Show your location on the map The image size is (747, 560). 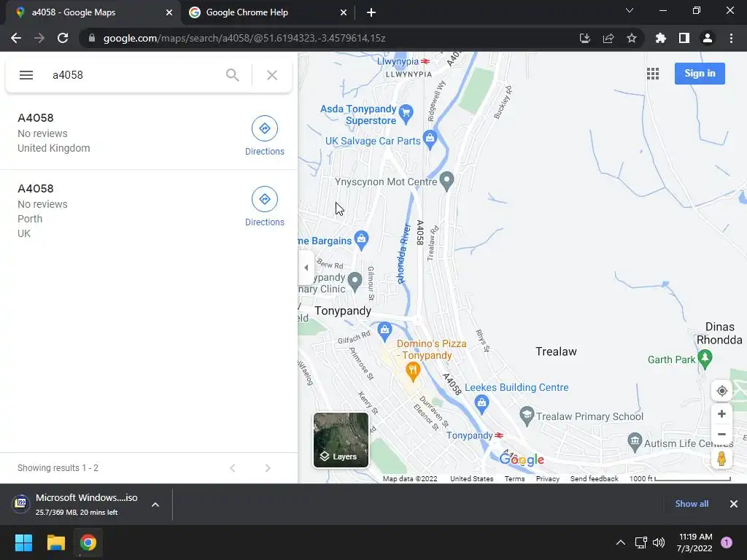(x=721, y=391)
